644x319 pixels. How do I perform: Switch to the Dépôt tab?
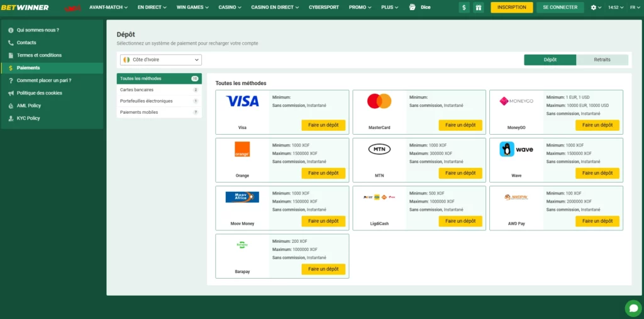550,60
